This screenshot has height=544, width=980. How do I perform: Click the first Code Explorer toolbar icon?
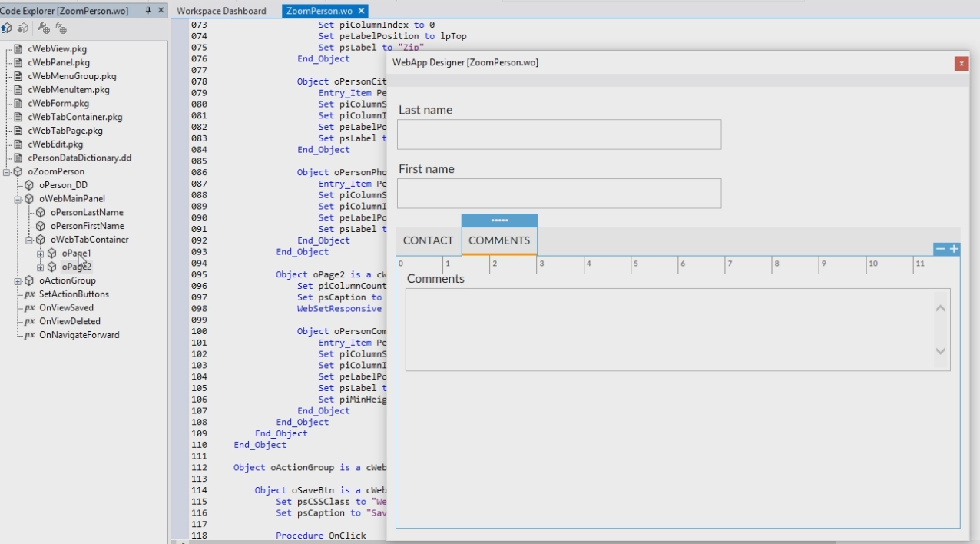point(6,28)
